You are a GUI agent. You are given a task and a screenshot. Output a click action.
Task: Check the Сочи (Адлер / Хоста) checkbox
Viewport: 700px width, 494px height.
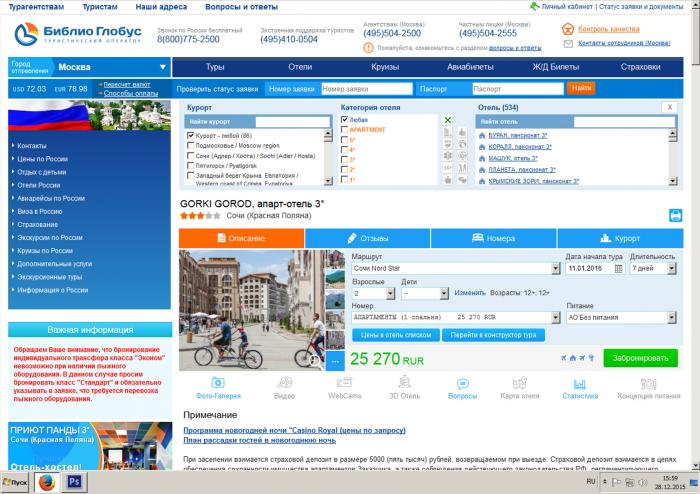191,156
